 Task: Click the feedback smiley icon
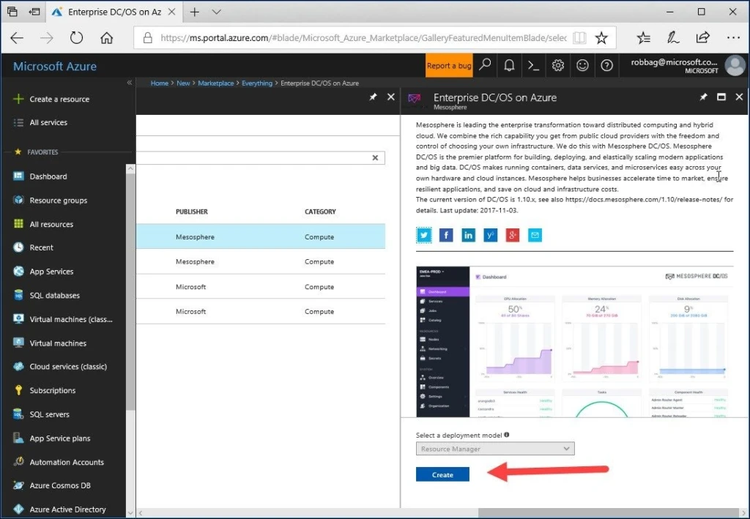pos(582,65)
